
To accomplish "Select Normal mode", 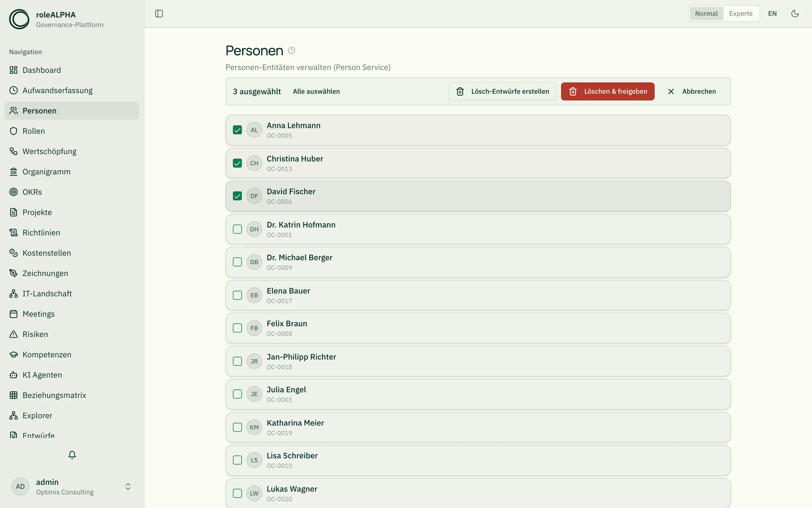I will 706,14.
